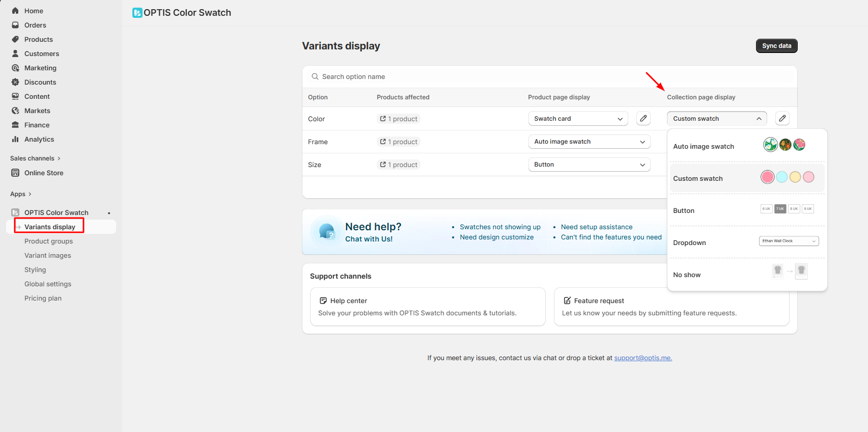Image resolution: width=868 pixels, height=432 pixels.
Task: Open Need setup assistance link
Action: tap(597, 227)
